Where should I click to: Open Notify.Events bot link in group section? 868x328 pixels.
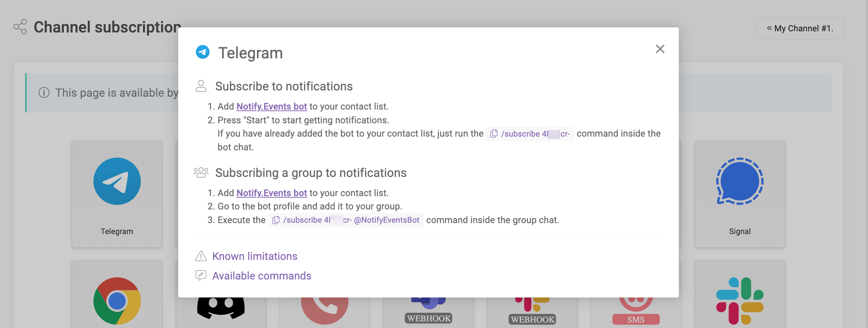pyautogui.click(x=271, y=193)
